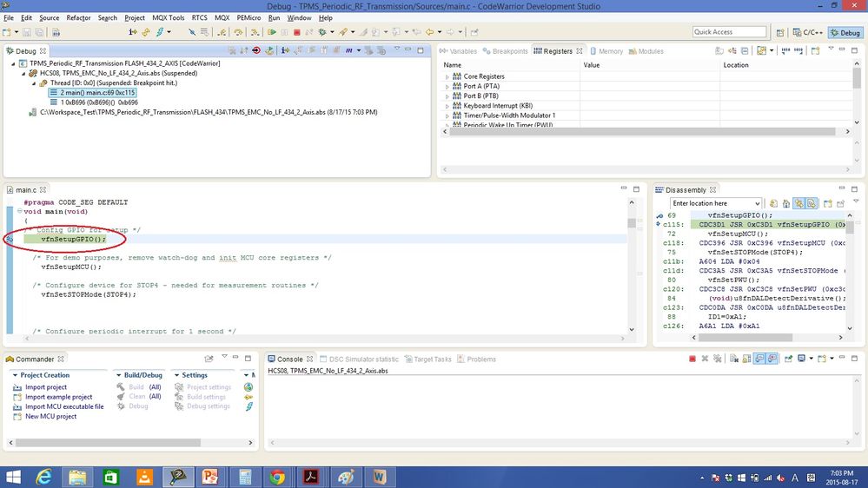
Task: Collapse the Thread [ID: 0x0] node
Action: click(x=34, y=83)
